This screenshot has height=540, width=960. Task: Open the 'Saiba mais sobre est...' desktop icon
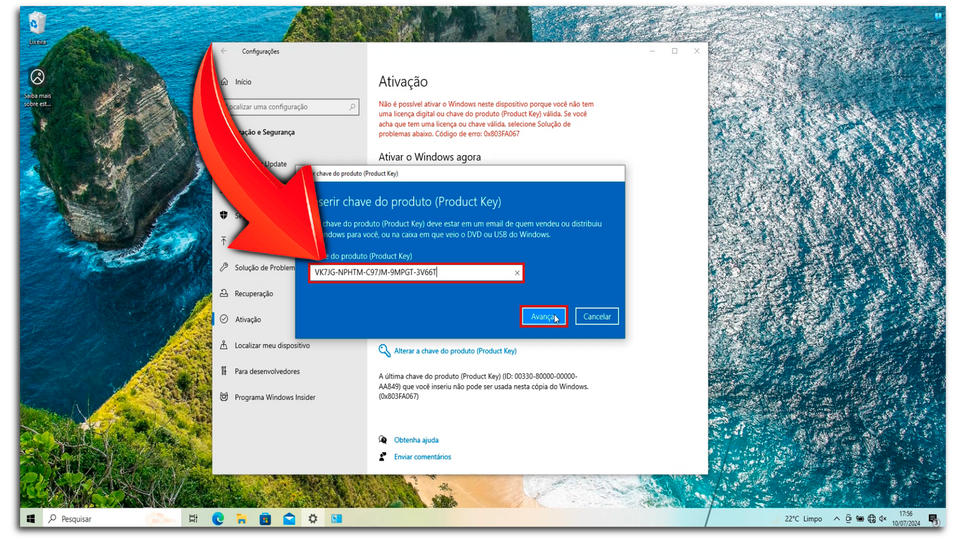[x=37, y=88]
